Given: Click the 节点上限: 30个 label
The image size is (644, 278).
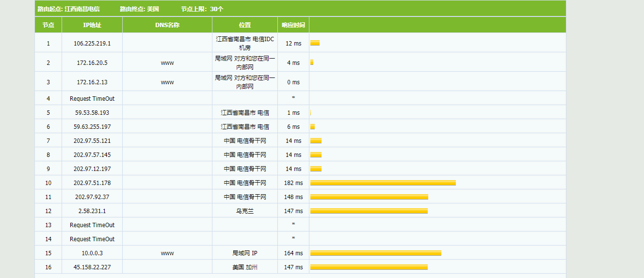Looking at the screenshot, I should point(202,9).
